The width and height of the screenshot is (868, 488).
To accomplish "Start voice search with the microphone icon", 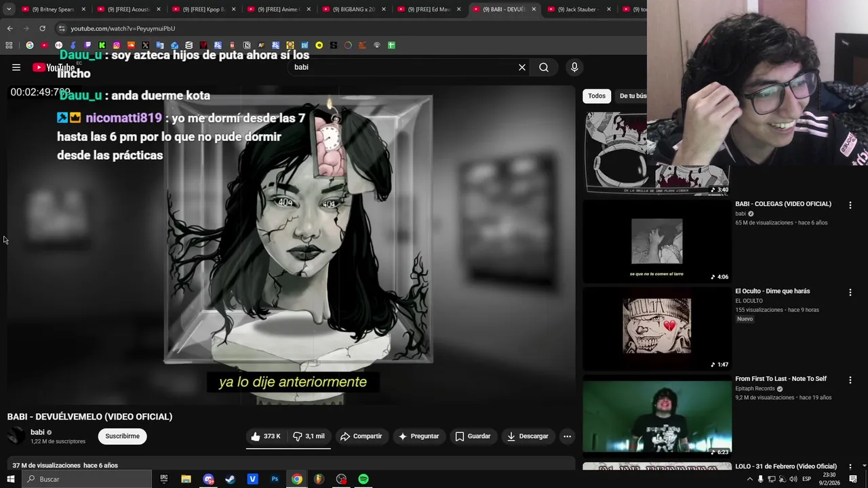I will tap(574, 67).
